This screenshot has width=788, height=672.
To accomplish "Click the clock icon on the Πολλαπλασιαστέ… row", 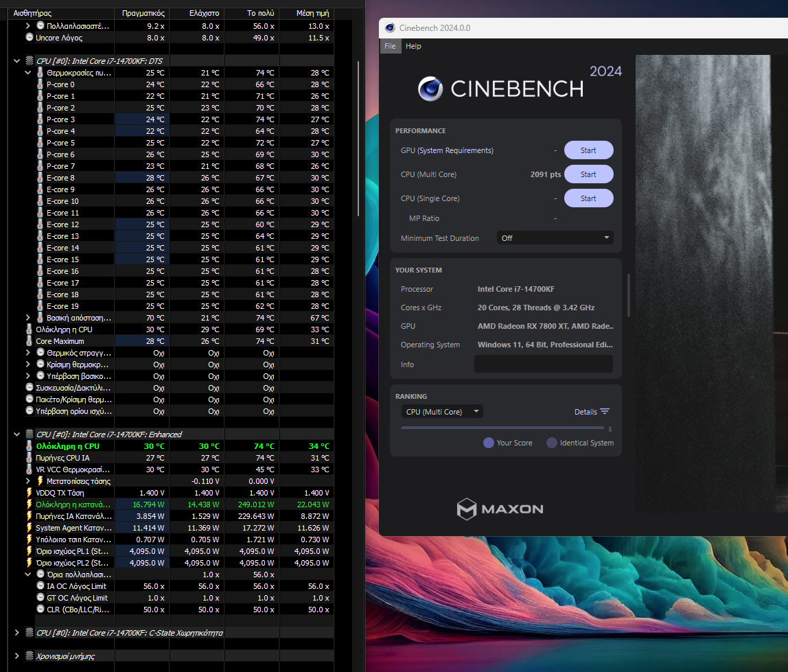I will coord(40,25).
